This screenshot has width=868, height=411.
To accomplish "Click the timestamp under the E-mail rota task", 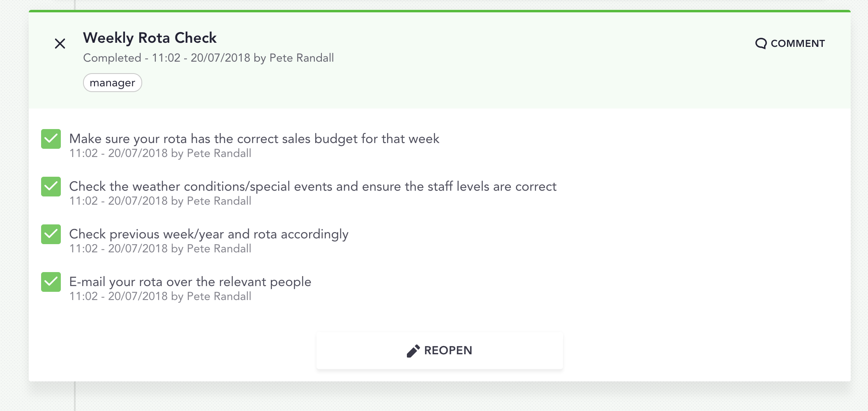I will (x=160, y=296).
